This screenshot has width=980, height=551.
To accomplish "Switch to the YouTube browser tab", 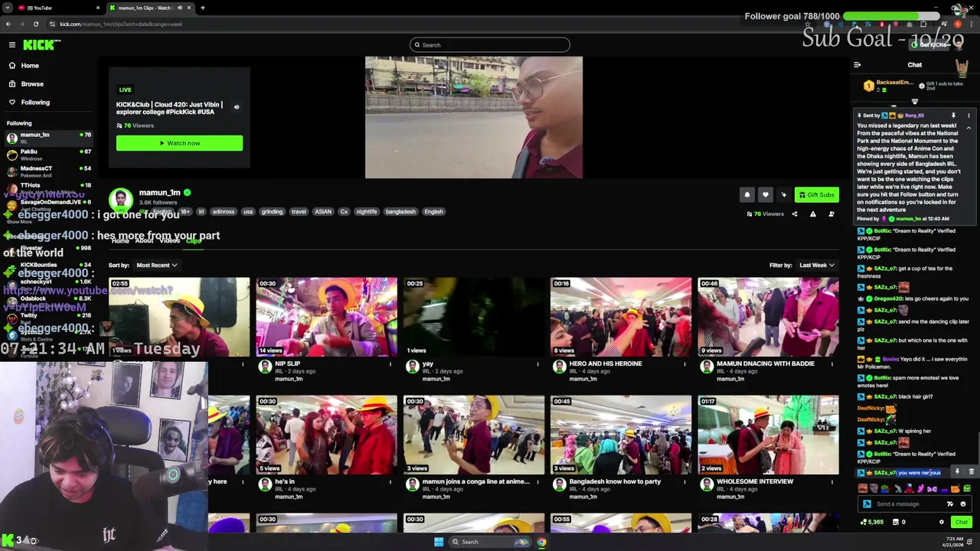I will (54, 8).
